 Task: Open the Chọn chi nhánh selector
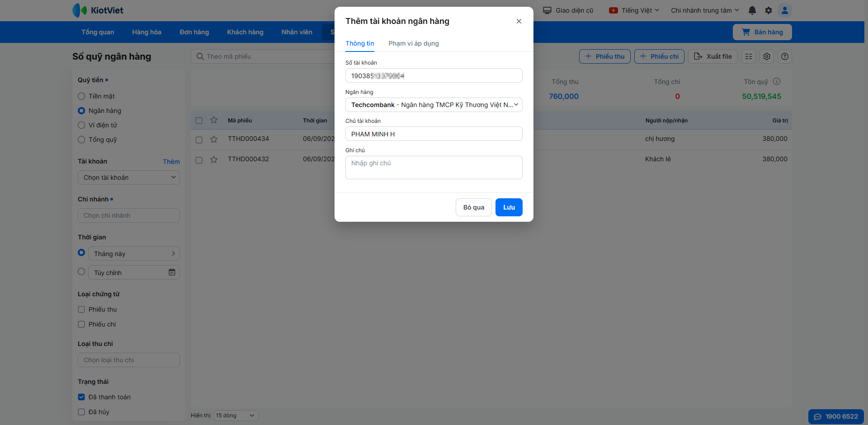129,215
